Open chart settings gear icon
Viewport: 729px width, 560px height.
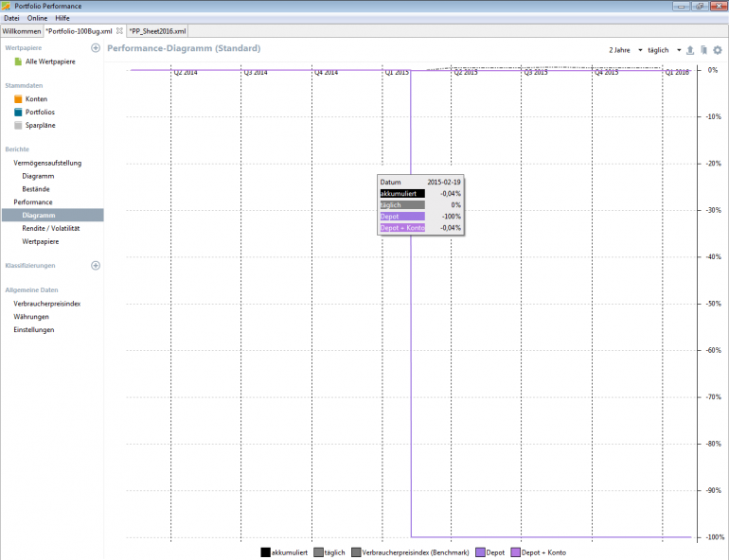click(x=718, y=50)
